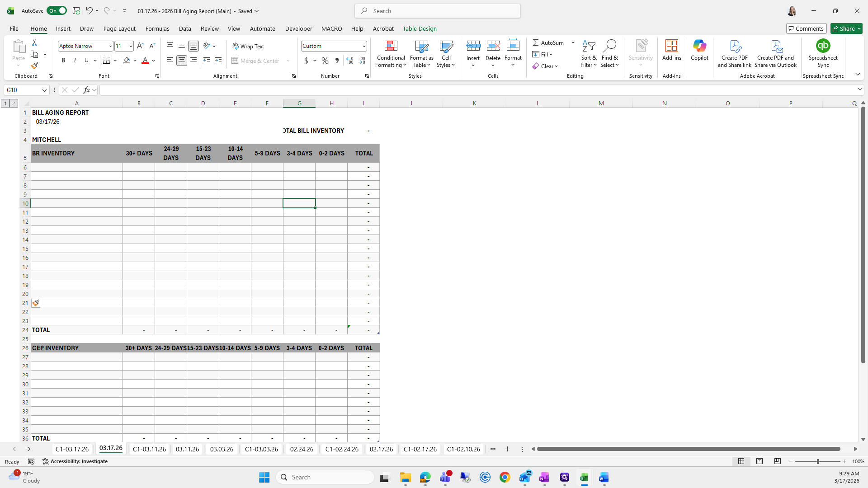Click the Create PDF and Share link icon
The height and width of the screenshot is (488, 868).
pos(735,46)
